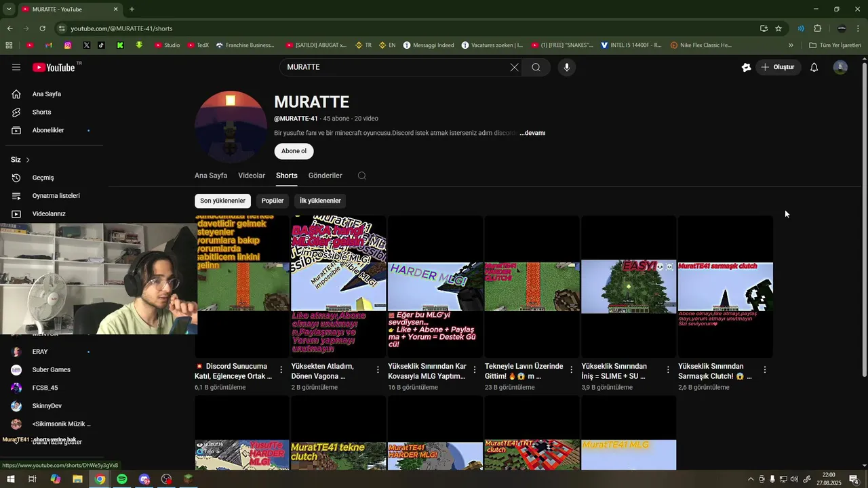
Task: Open Tüm Yer İşaretleri folder
Action: tap(835, 45)
